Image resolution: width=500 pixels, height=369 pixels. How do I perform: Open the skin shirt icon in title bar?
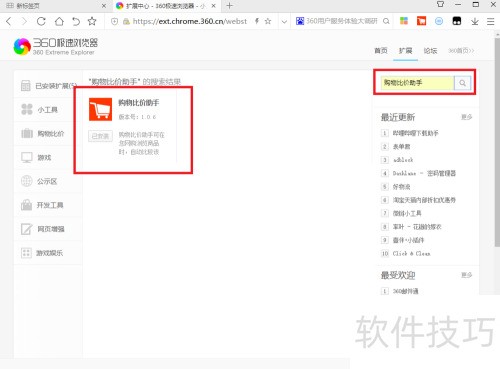coord(440,4)
